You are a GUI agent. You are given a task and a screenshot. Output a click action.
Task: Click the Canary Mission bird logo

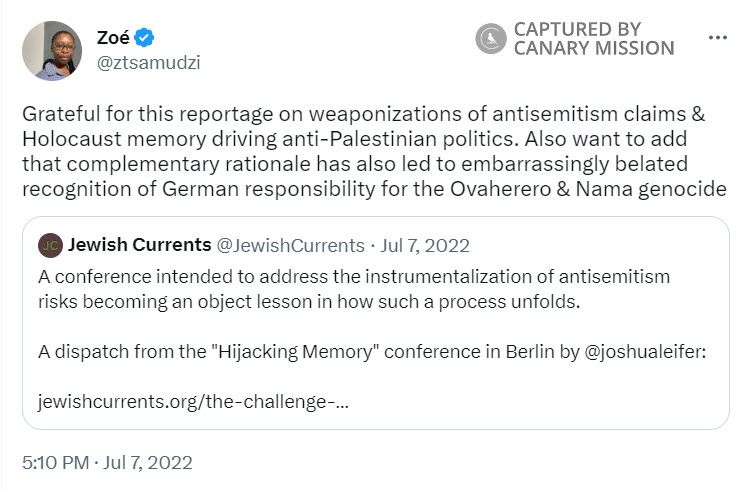coord(490,39)
